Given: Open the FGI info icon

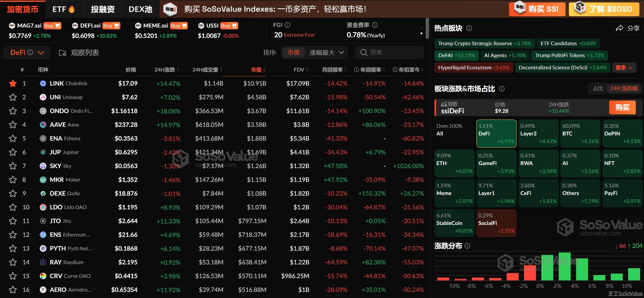Looking at the screenshot, I should click(x=287, y=25).
